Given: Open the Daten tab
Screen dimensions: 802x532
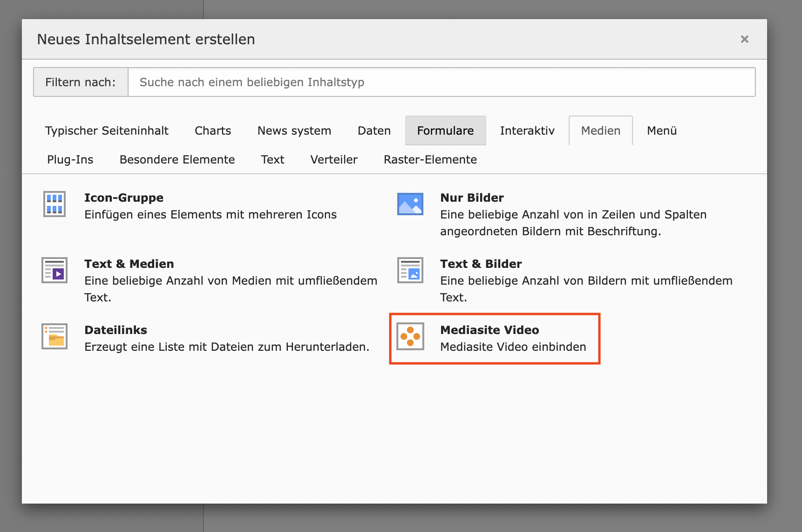Looking at the screenshot, I should pyautogui.click(x=374, y=131).
